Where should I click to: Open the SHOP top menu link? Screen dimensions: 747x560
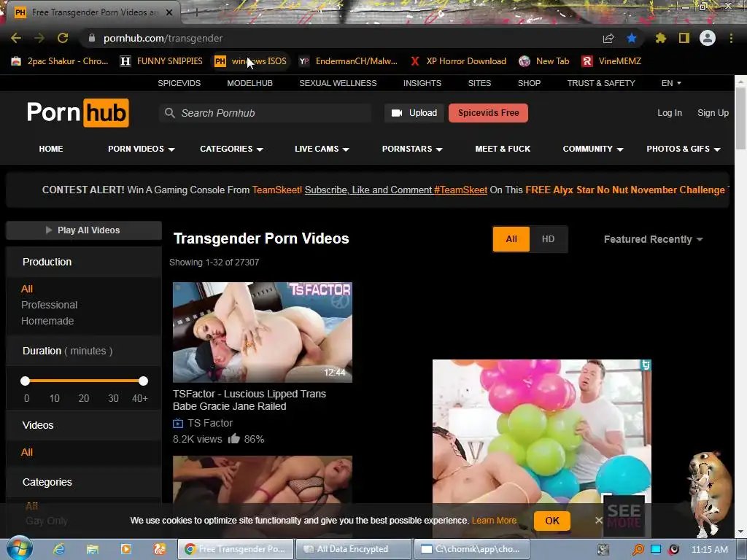[529, 83]
